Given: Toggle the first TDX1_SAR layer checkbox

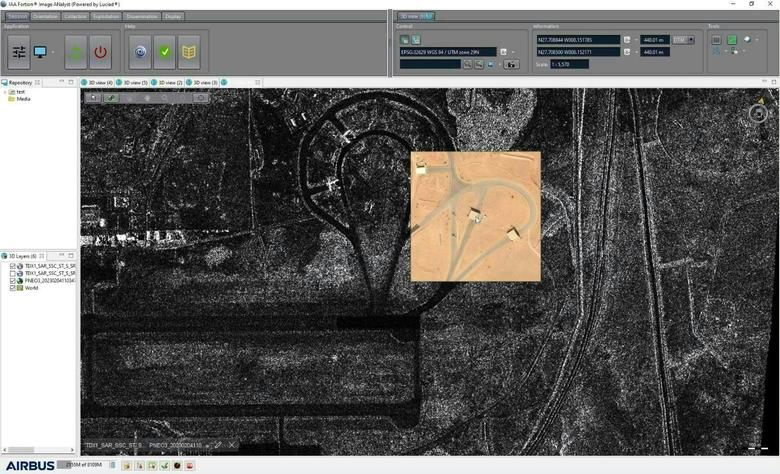Looking at the screenshot, I should [13, 266].
